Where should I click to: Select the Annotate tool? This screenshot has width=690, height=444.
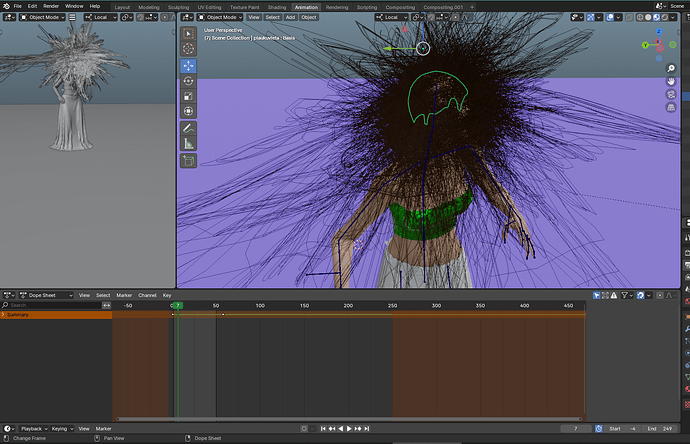[x=188, y=128]
